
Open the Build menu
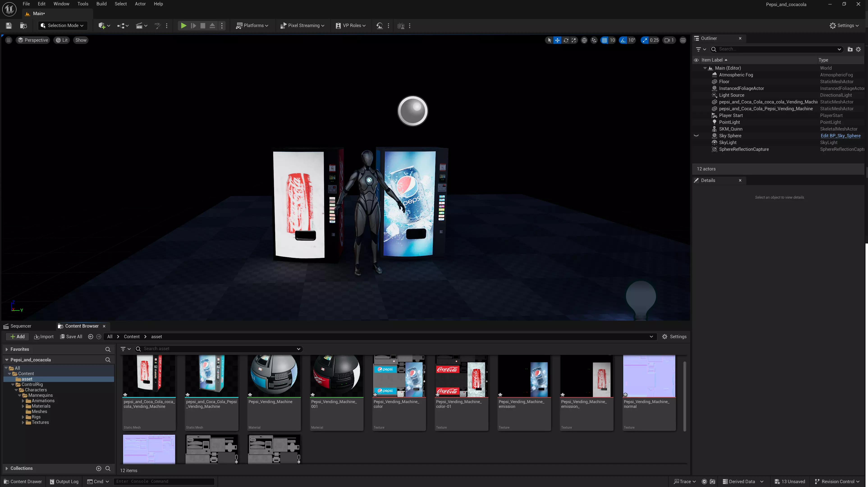(x=101, y=4)
